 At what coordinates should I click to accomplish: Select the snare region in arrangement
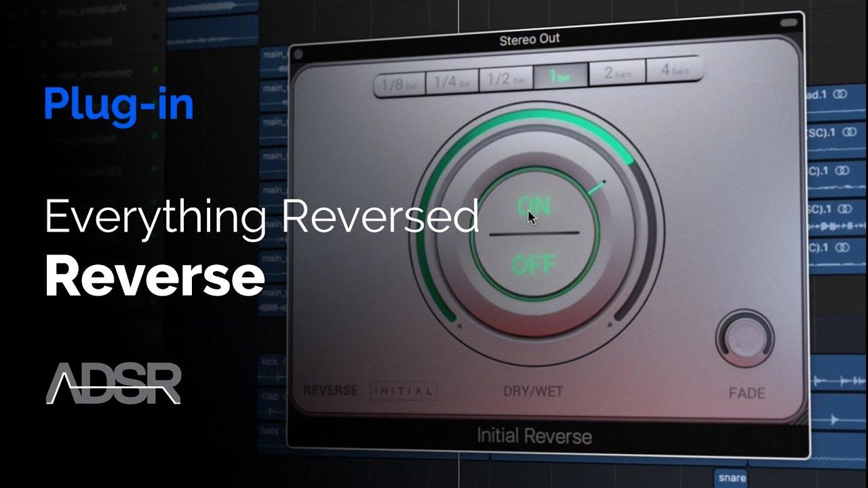coord(732,478)
